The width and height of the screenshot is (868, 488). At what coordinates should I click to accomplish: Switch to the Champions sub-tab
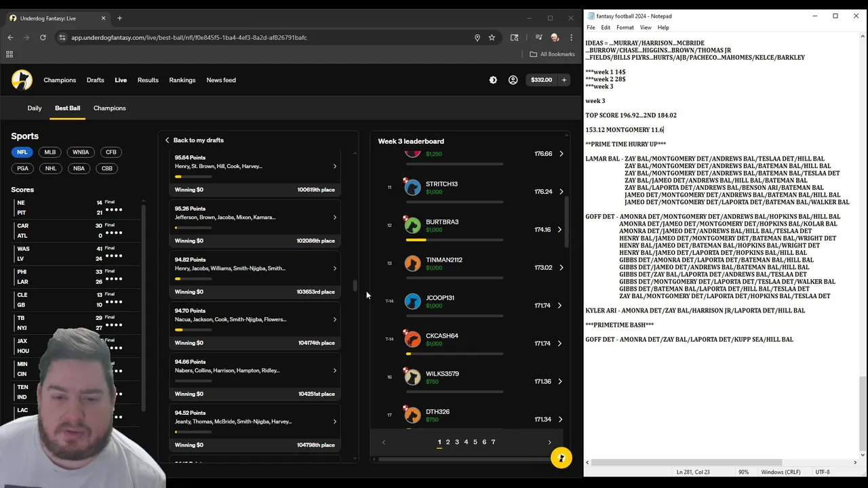[x=110, y=108]
